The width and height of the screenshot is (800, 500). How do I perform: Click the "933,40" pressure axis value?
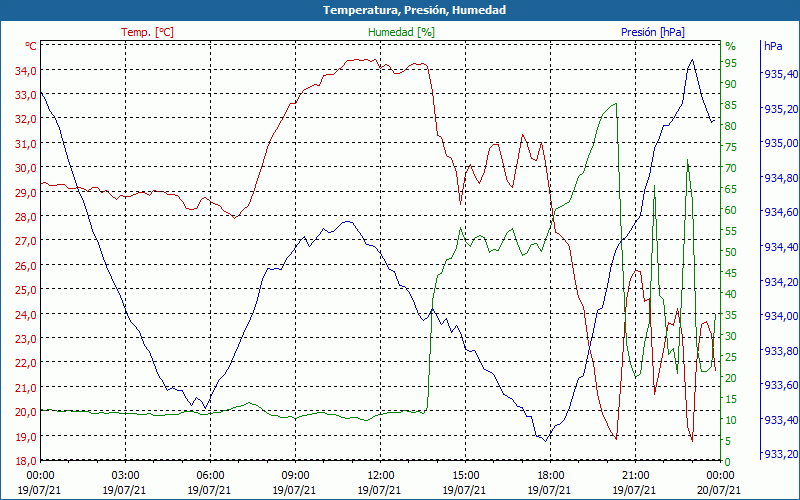coord(781,420)
